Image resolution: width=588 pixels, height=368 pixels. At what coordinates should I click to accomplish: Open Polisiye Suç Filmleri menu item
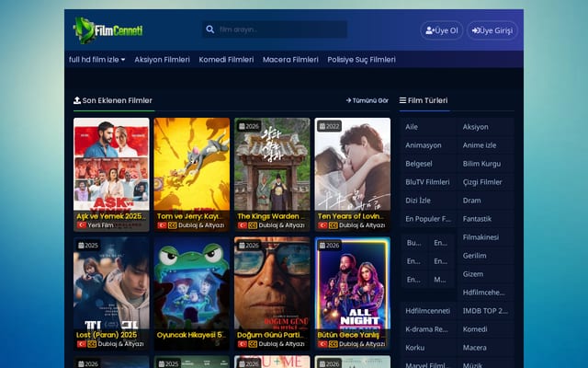pyautogui.click(x=361, y=59)
